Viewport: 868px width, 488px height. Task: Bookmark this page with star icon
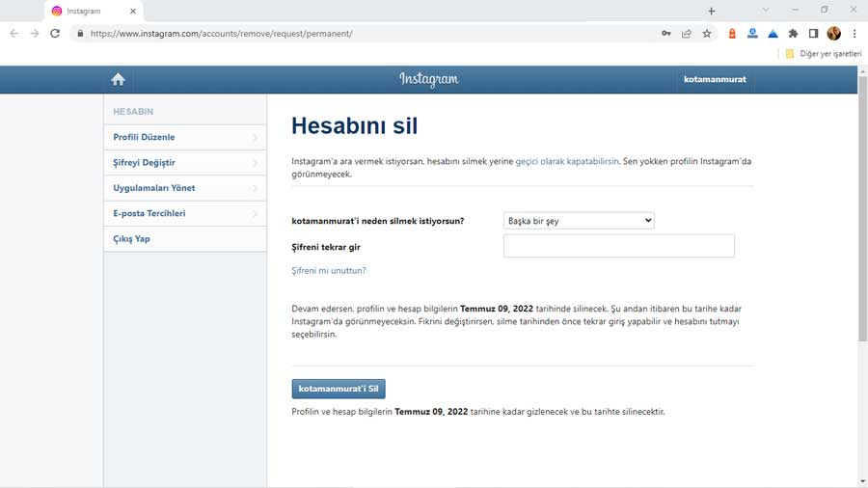click(707, 33)
